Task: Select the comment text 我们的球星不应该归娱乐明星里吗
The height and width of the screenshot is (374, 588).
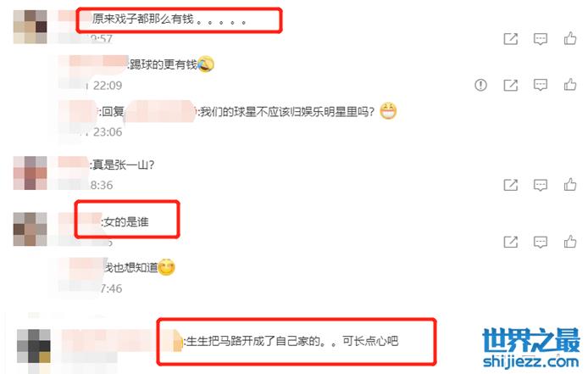Action: 287,112
